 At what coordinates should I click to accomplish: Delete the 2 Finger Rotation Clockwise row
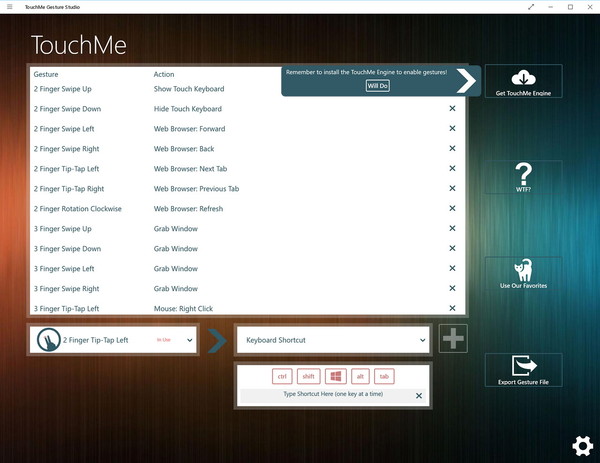452,208
